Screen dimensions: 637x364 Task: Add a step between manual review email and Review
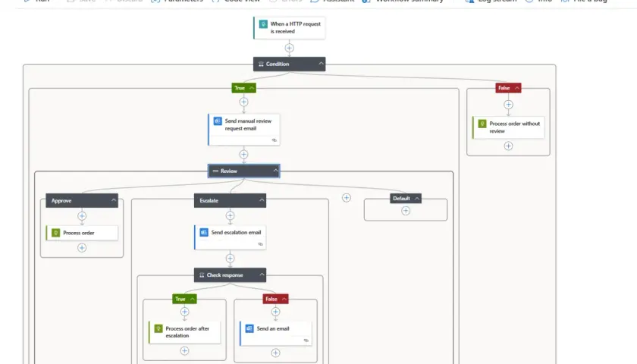(x=243, y=155)
